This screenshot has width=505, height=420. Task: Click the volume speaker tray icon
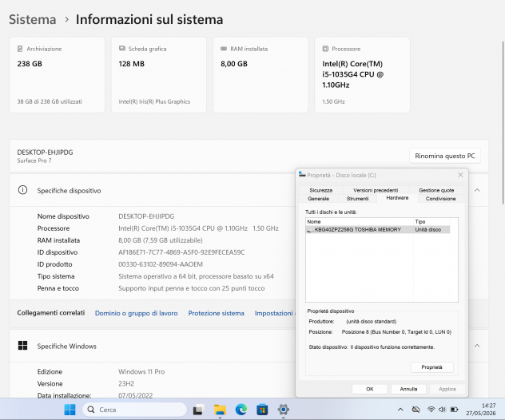click(x=442, y=410)
